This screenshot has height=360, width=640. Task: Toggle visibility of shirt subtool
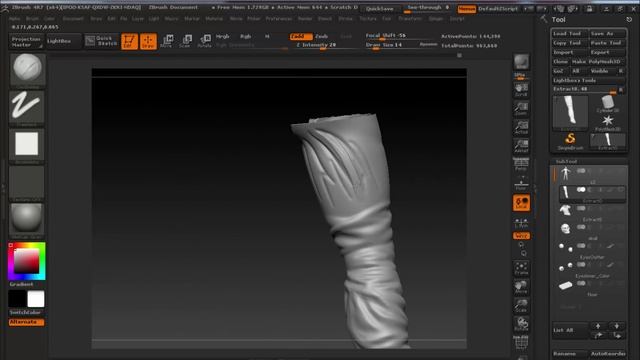point(581,209)
